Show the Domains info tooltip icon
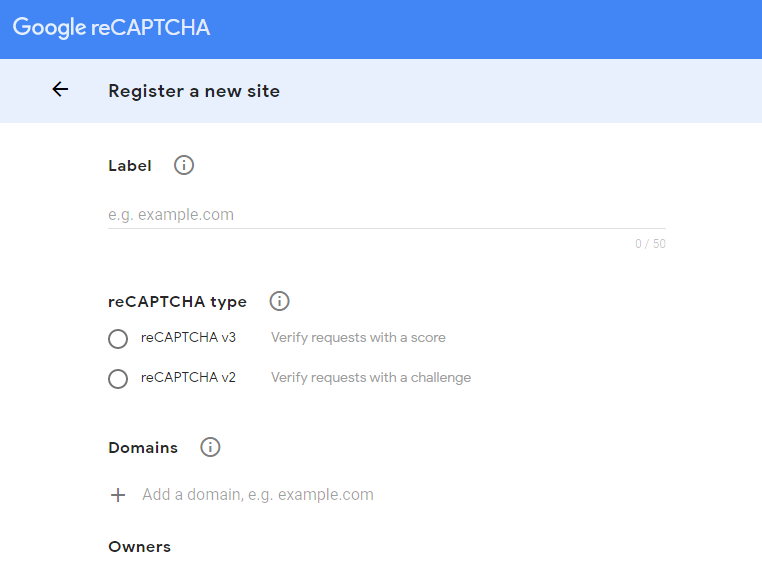 [210, 447]
